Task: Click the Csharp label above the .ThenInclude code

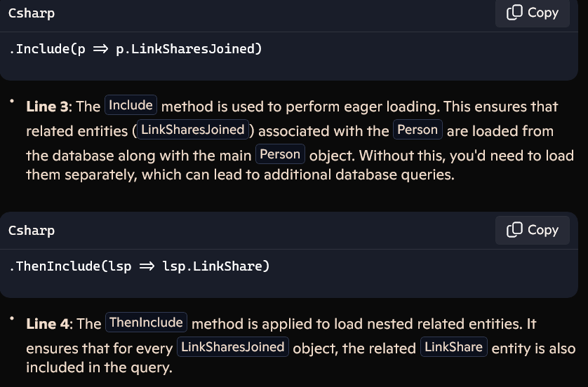Action: pos(32,231)
